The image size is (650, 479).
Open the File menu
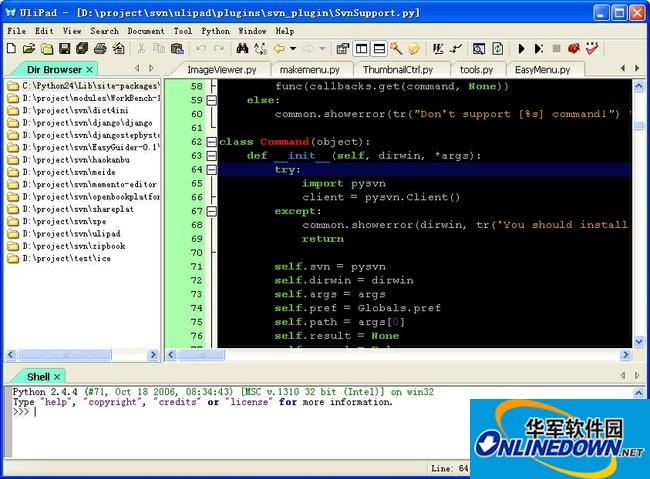[17, 31]
